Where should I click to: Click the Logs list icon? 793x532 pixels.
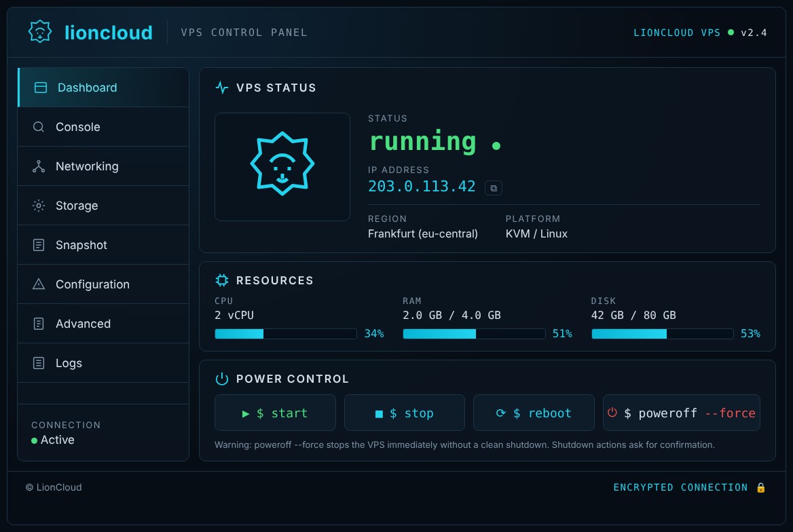point(39,363)
